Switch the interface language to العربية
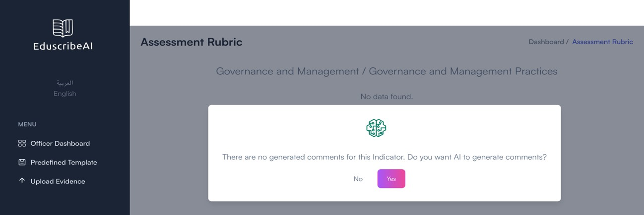Screen dimensions: 644x215 tap(64, 82)
